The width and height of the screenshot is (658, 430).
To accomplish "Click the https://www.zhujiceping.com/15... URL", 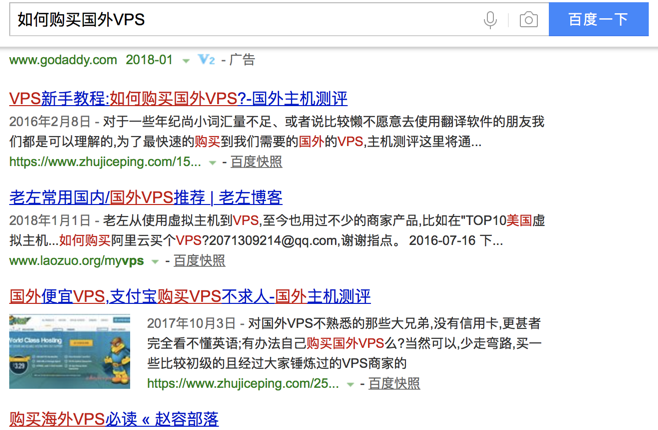I will click(x=105, y=162).
